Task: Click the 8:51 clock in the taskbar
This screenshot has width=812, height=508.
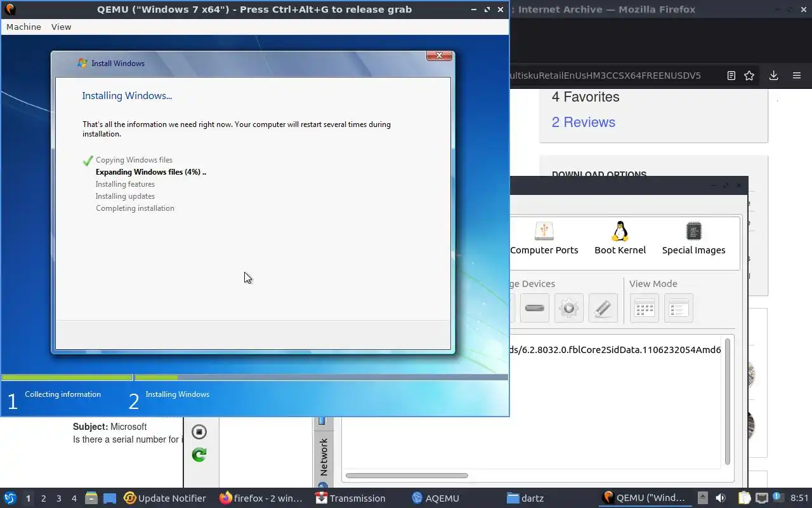Action: pos(799,498)
